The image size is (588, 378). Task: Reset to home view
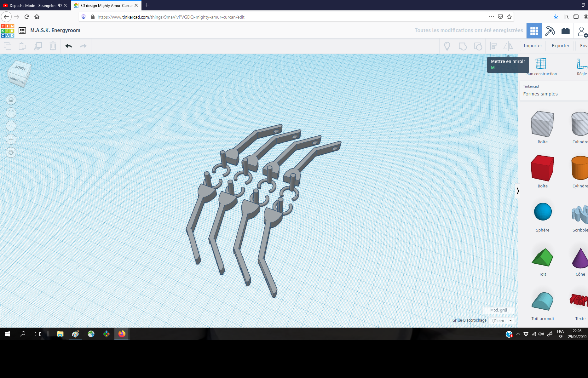pos(11,100)
